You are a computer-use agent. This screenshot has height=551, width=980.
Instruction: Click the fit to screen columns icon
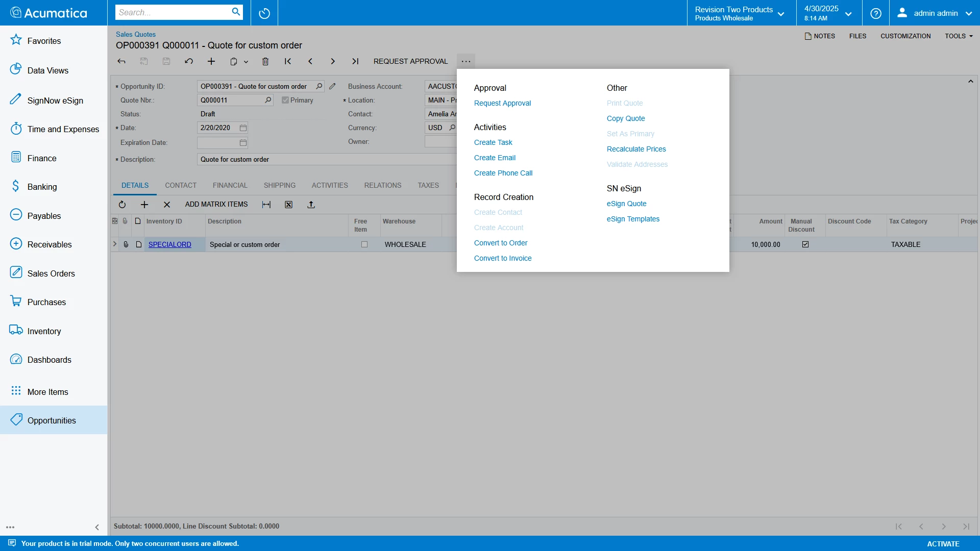click(266, 205)
